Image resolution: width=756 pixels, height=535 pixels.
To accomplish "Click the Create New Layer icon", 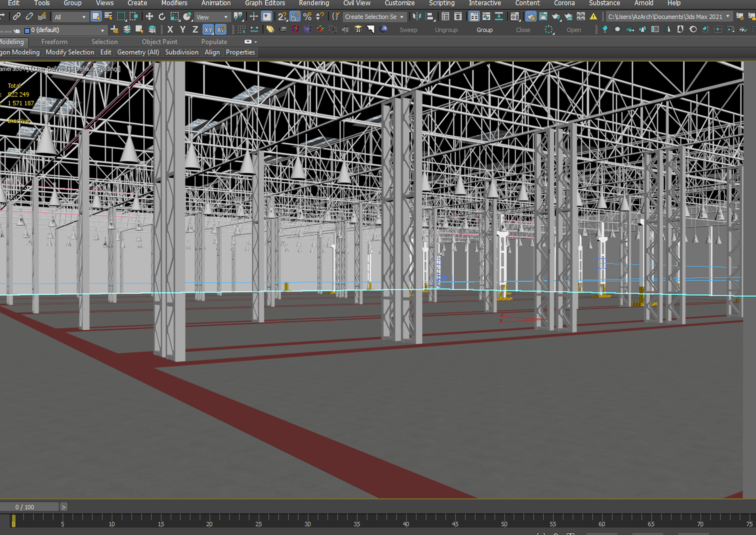I will click(114, 30).
